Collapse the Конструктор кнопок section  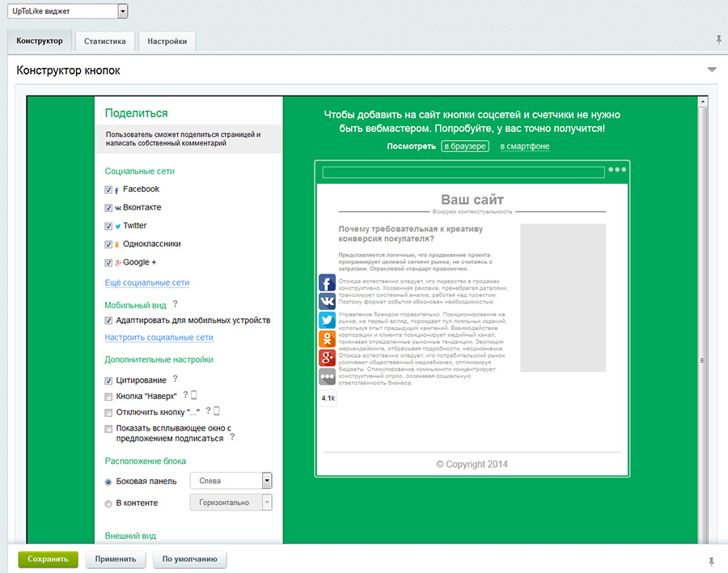click(x=712, y=70)
